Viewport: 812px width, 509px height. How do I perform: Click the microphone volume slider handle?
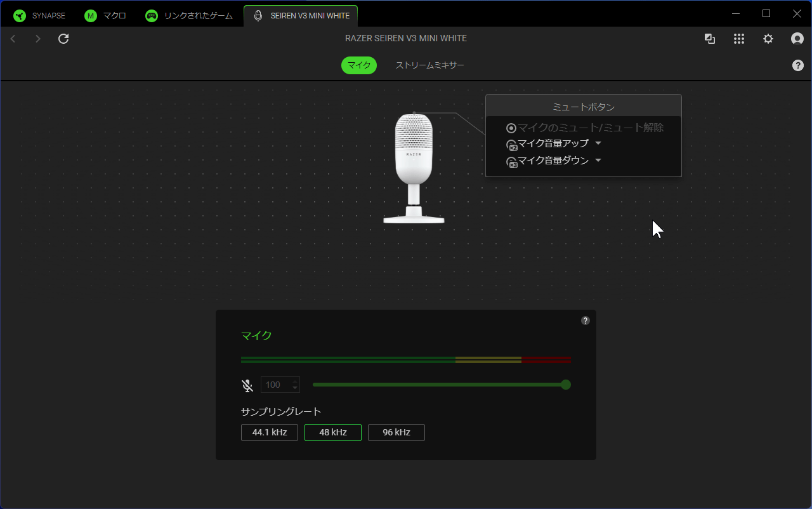(566, 385)
